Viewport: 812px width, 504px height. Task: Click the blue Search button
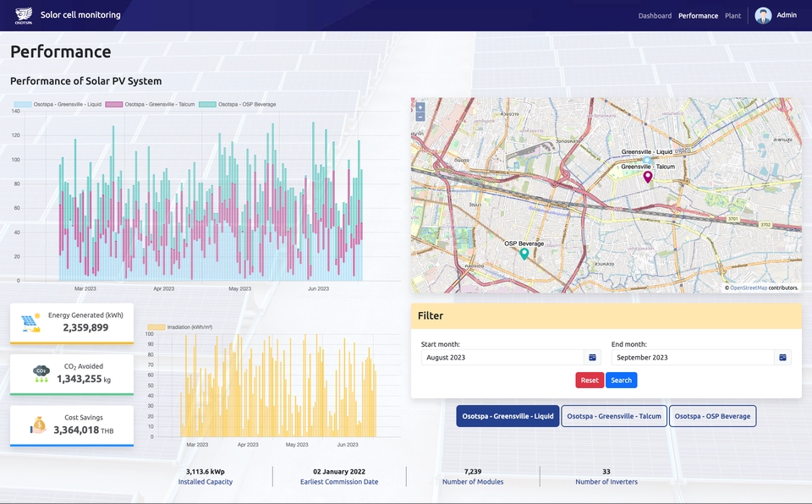pyautogui.click(x=621, y=381)
